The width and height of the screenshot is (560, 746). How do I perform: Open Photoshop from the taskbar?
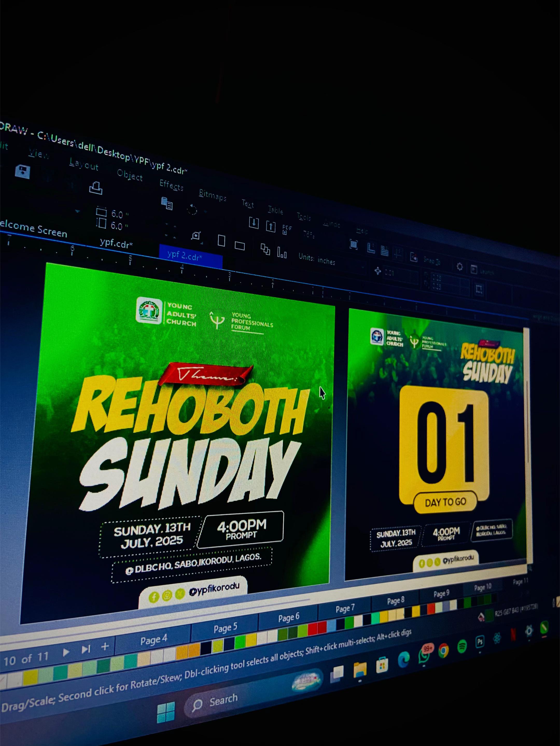coord(480,642)
